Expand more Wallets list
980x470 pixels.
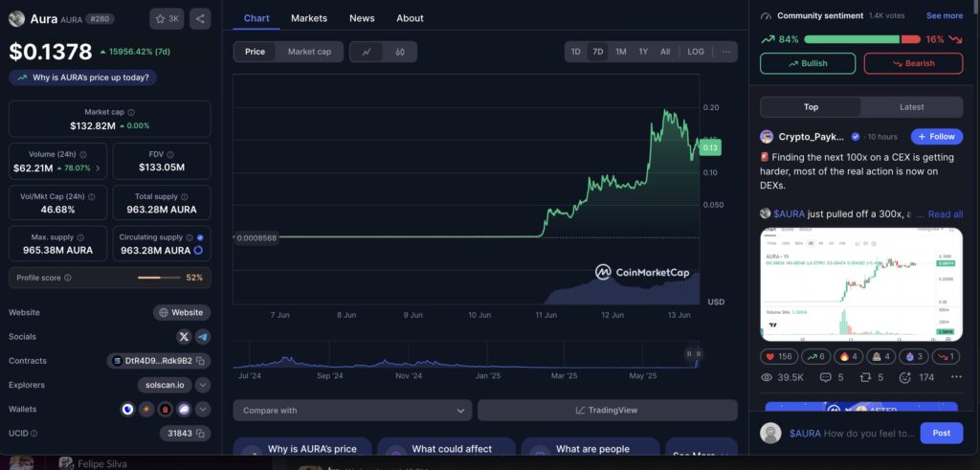(x=203, y=410)
